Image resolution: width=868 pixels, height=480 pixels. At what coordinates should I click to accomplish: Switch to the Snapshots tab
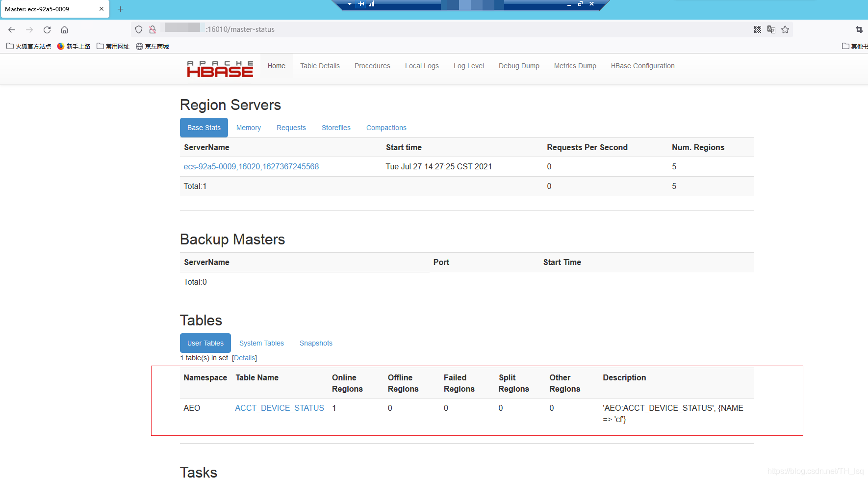tap(316, 343)
